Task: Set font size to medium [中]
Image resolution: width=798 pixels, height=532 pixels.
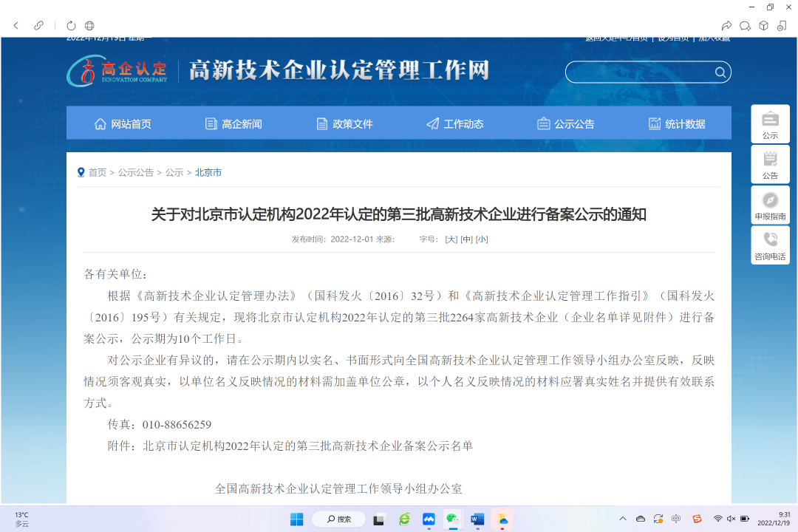Action: coord(466,239)
